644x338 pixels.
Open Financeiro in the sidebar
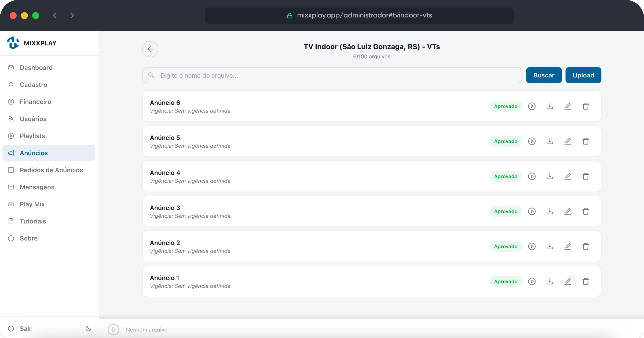tap(49, 102)
